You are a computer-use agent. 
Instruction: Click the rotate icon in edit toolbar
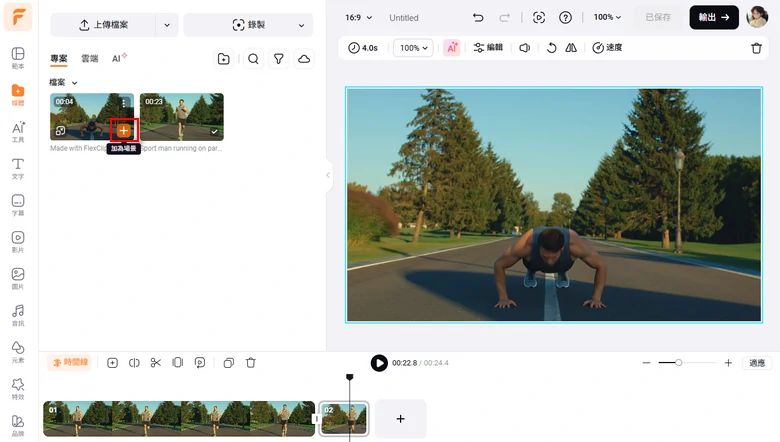(550, 48)
